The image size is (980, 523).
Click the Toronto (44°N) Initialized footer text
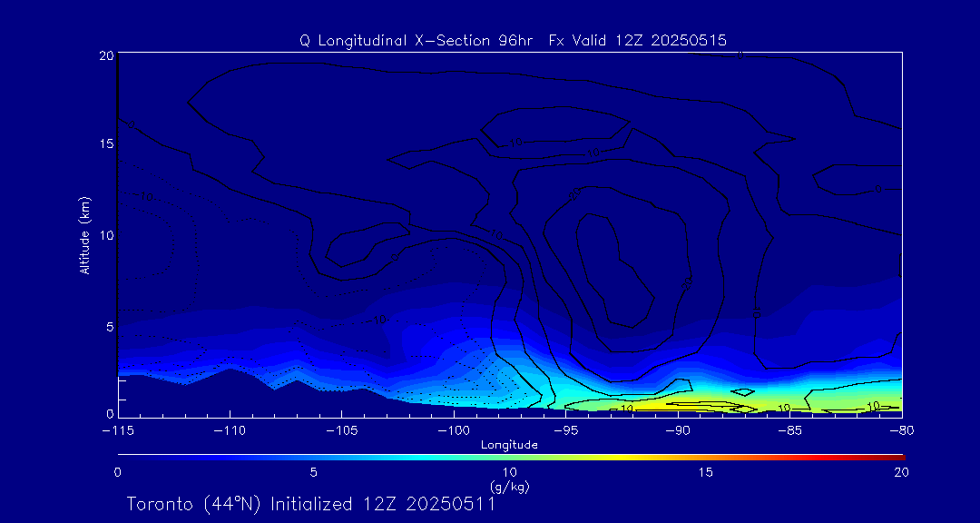[x=310, y=504]
